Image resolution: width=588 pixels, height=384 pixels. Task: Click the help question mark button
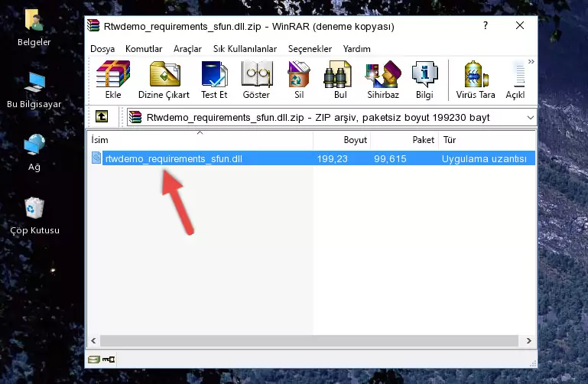pyautogui.click(x=486, y=25)
